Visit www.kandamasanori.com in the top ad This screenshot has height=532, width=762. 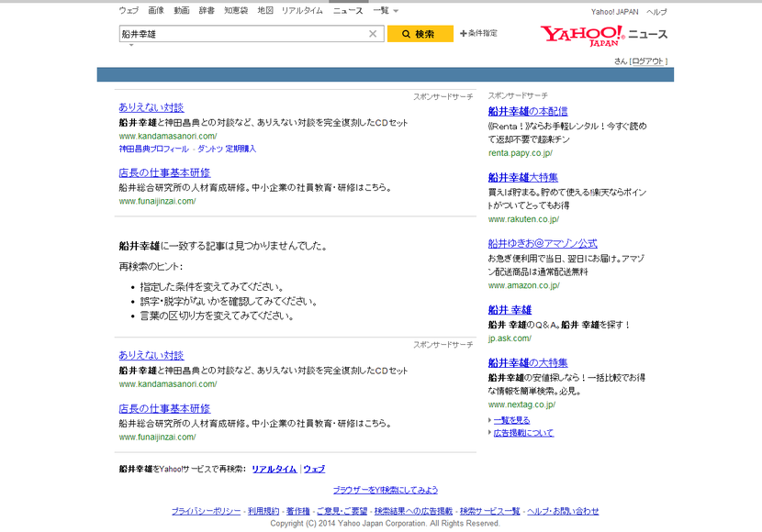[x=168, y=136]
